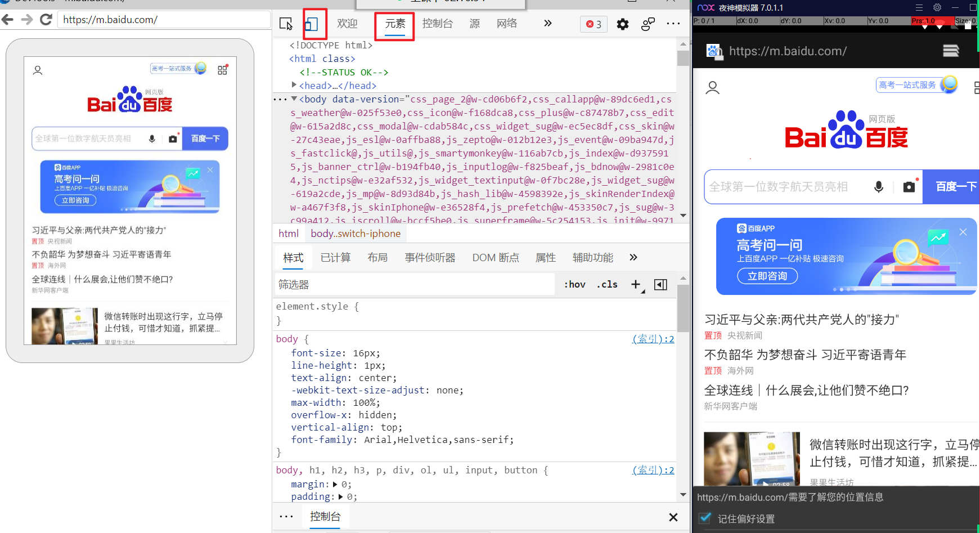The width and height of the screenshot is (980, 533).
Task: Select the DevTools inspect element tool
Action: coord(286,24)
